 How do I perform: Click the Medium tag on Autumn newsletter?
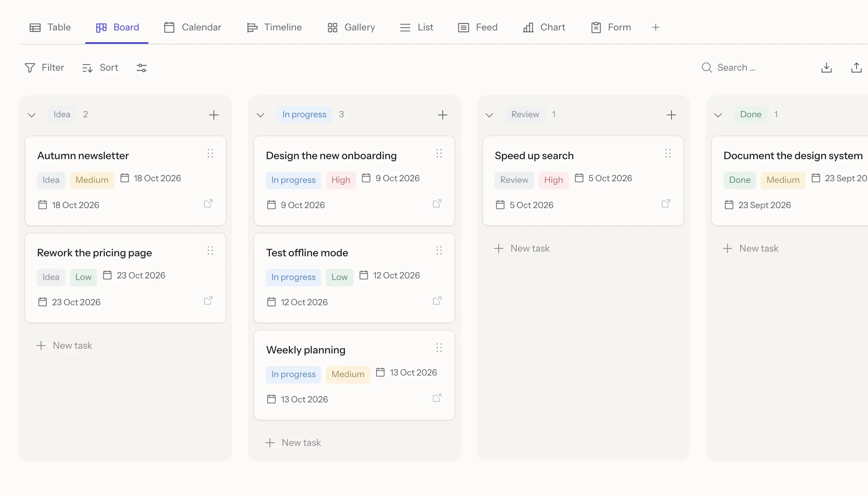(x=92, y=180)
